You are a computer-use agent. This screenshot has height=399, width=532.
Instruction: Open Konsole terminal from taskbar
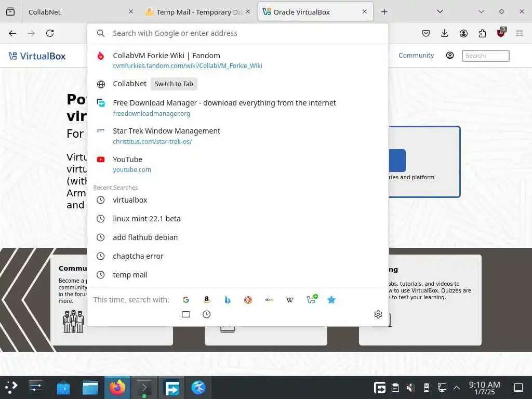pyautogui.click(x=144, y=388)
